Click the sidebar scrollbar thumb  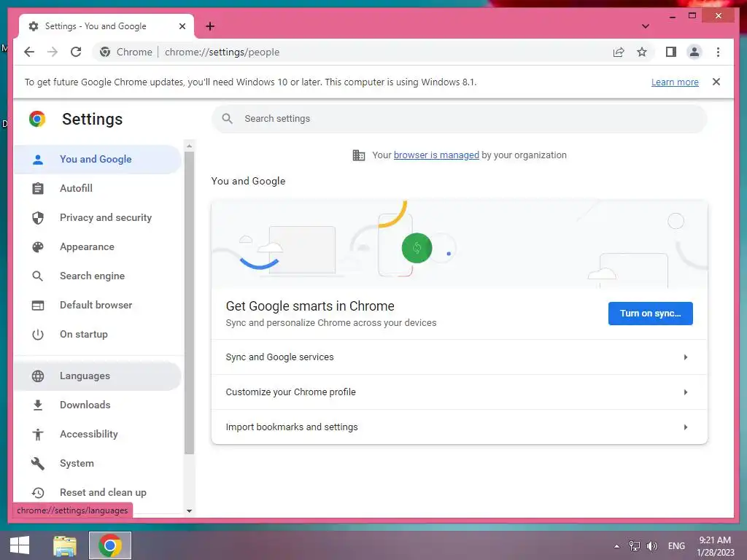click(x=189, y=303)
